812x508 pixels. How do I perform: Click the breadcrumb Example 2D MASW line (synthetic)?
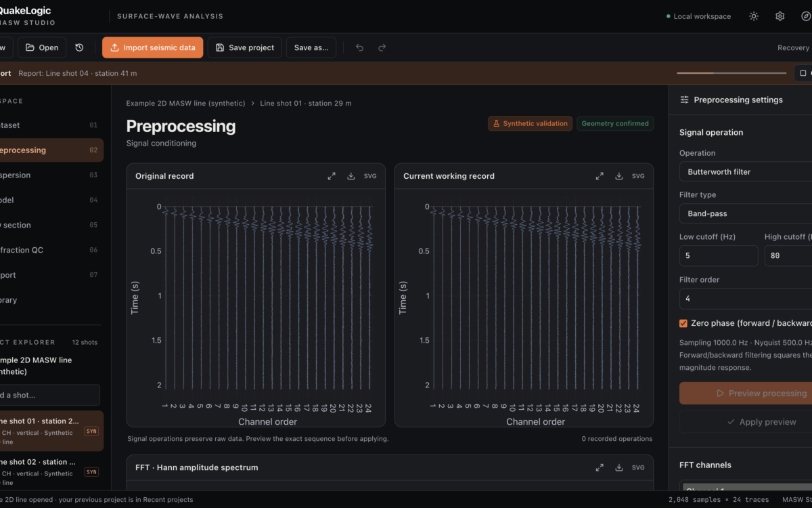(185, 104)
